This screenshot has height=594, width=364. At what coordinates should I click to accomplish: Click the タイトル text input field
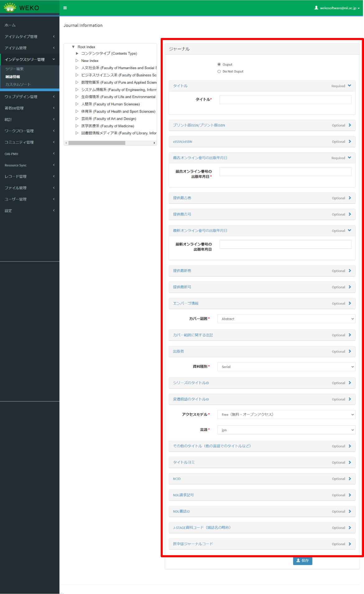tap(285, 100)
